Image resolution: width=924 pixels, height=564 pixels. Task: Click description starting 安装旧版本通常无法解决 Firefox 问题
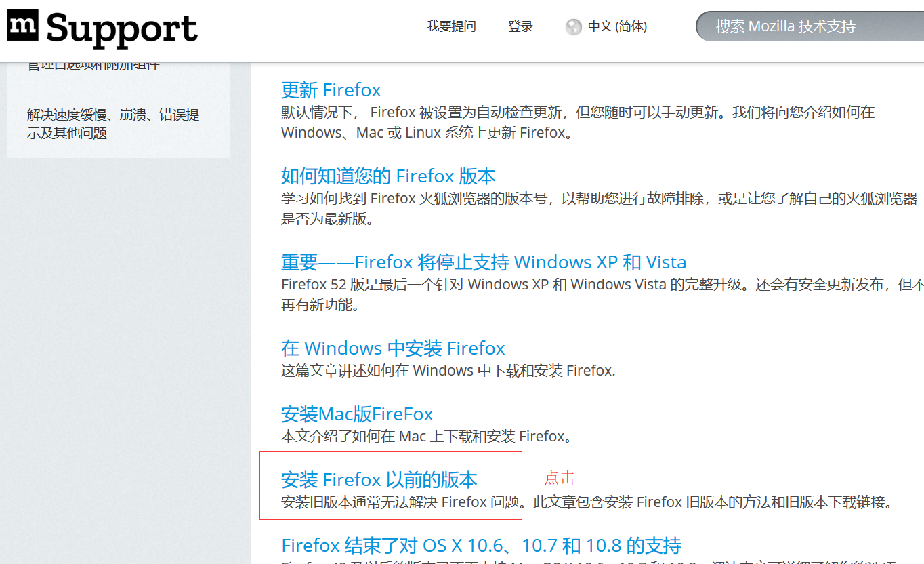click(x=588, y=502)
